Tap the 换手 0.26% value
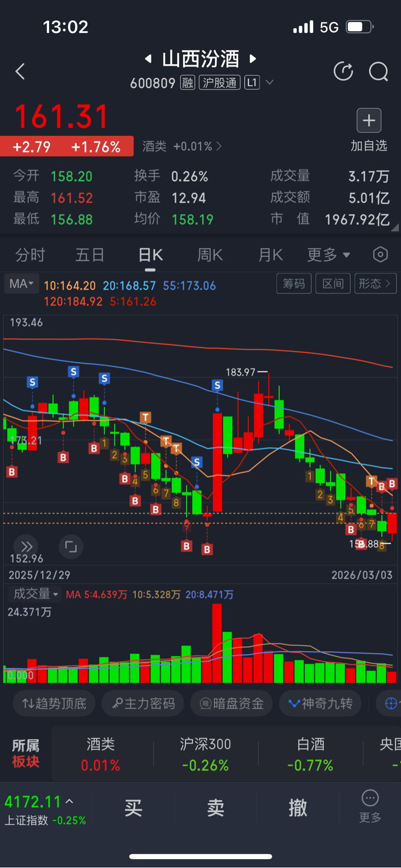Screen dimensions: 401x868 (x=190, y=176)
